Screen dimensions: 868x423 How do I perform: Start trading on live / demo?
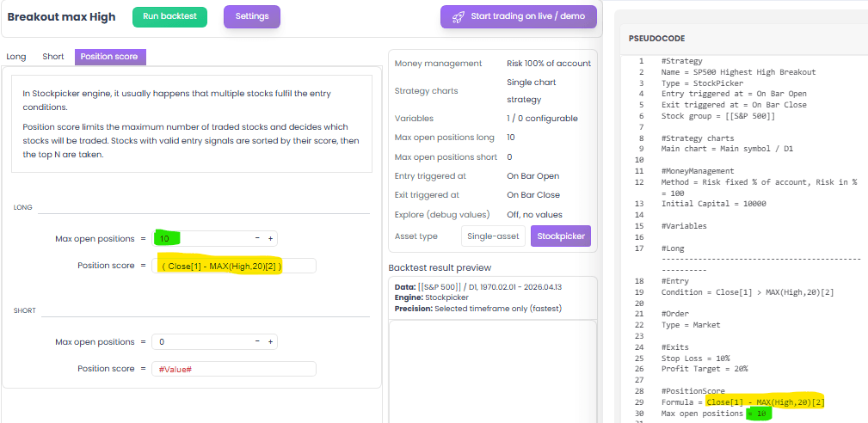[x=519, y=16]
